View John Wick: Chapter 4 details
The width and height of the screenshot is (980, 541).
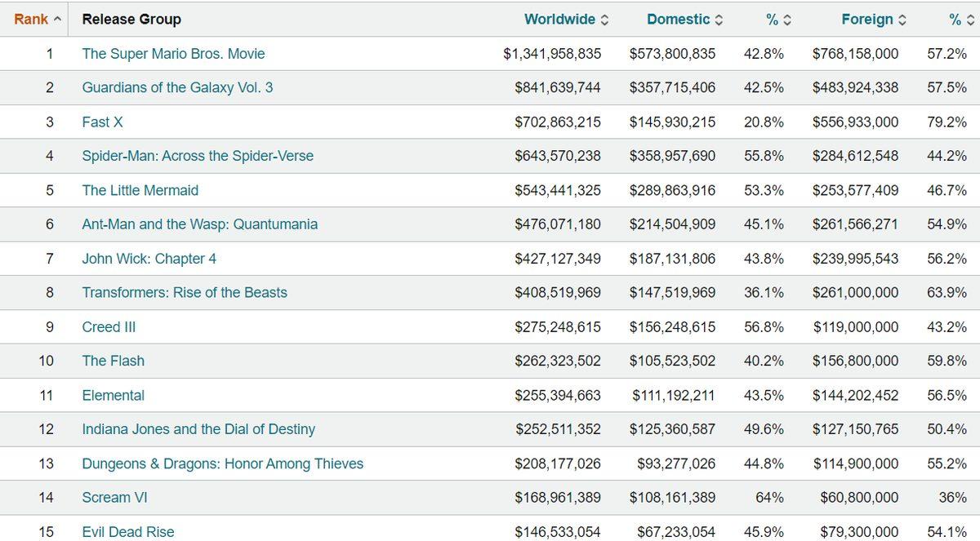click(x=149, y=259)
